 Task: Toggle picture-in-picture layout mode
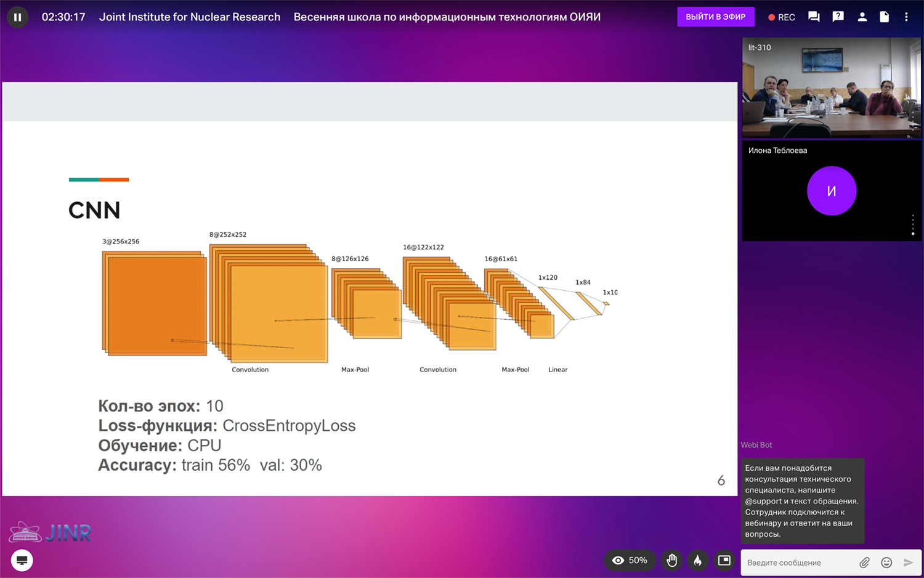pyautogui.click(x=724, y=560)
